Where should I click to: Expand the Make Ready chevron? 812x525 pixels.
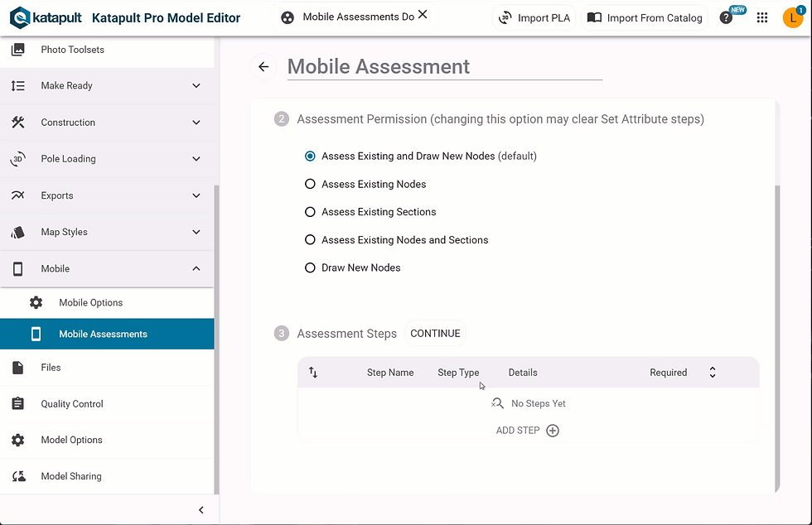tap(196, 86)
